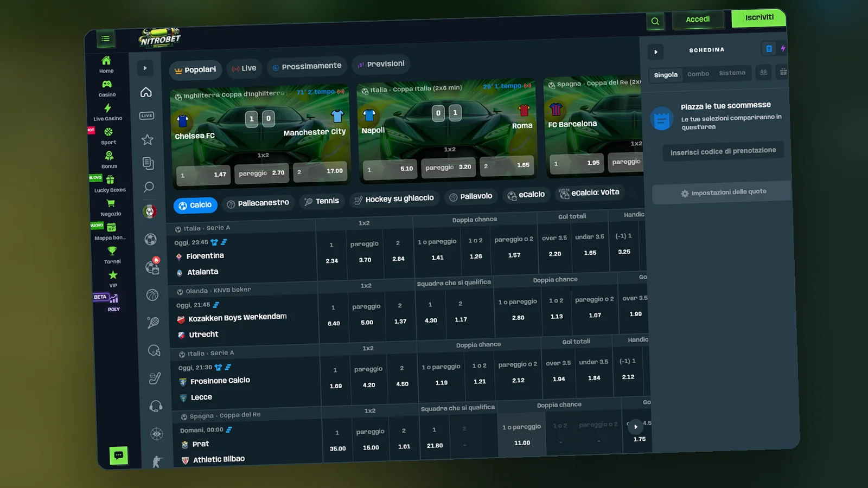Viewport: 868px width, 488px height.
Task: Open Impostazioni delle quote settings
Action: [x=723, y=192]
